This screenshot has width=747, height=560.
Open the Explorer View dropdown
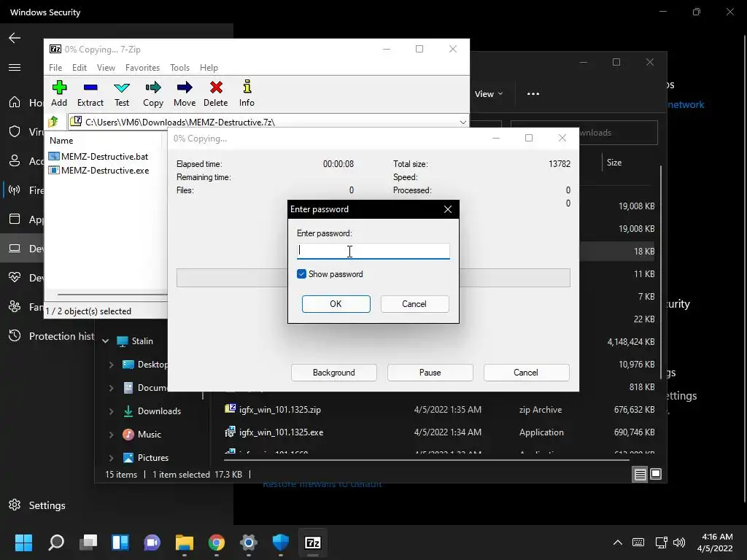[489, 94]
